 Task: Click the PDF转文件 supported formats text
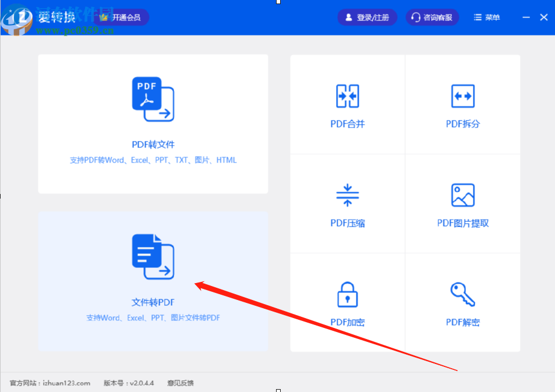coord(153,160)
